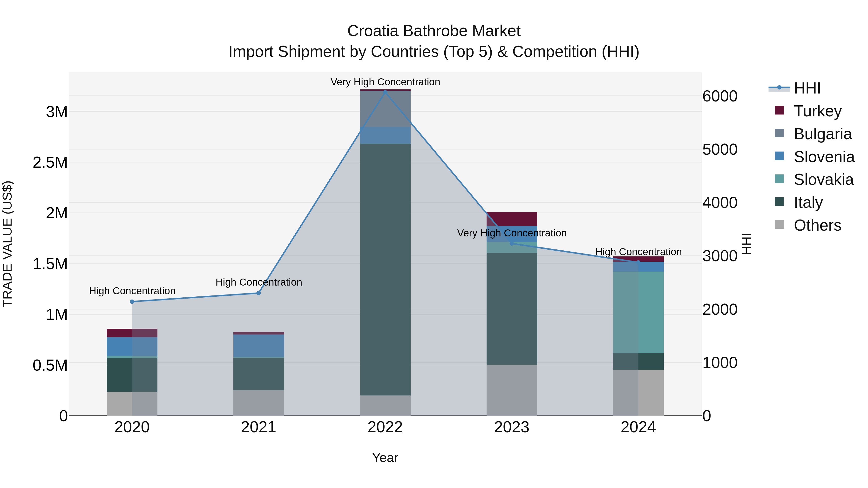Click the 2.5M tick on trade value axis

point(50,163)
